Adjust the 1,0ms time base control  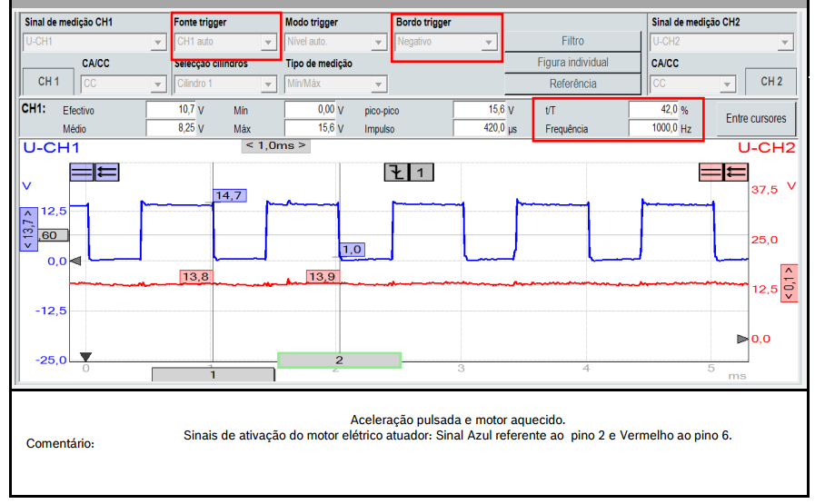(275, 145)
